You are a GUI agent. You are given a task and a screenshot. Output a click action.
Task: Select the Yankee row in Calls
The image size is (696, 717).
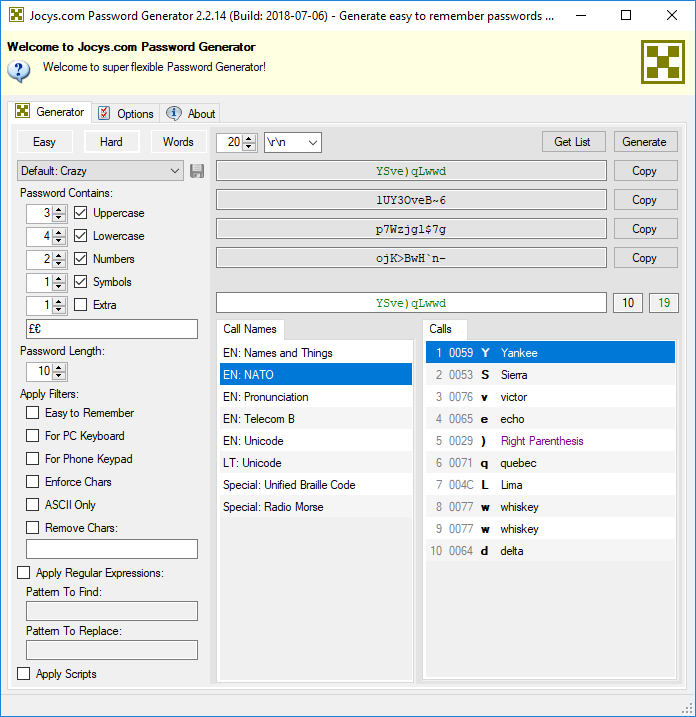(550, 353)
